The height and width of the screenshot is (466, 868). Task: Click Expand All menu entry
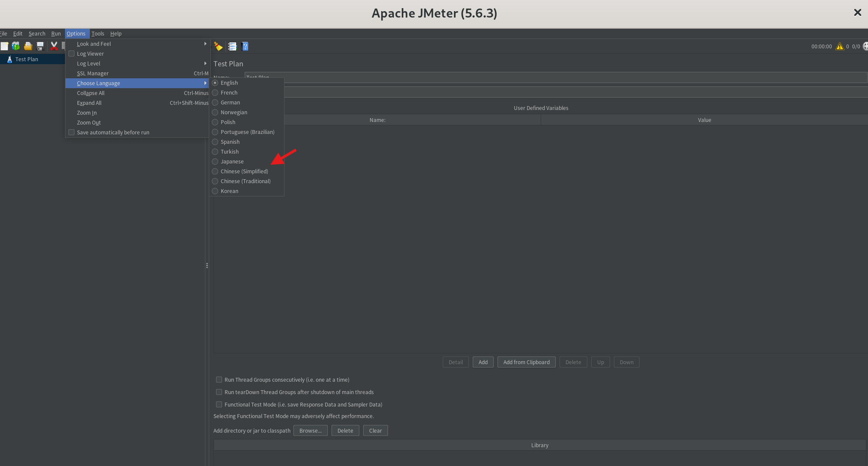coord(137,103)
